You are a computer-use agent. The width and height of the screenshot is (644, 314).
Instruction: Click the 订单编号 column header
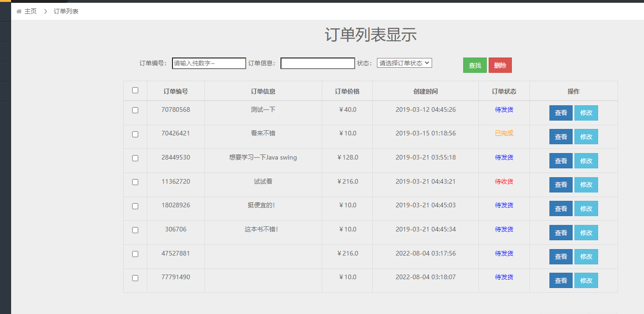pyautogui.click(x=176, y=91)
